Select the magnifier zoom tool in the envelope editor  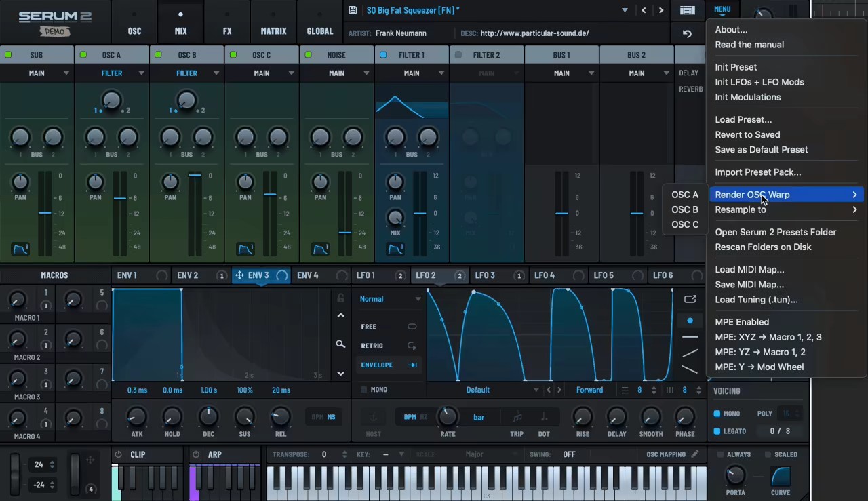(340, 344)
